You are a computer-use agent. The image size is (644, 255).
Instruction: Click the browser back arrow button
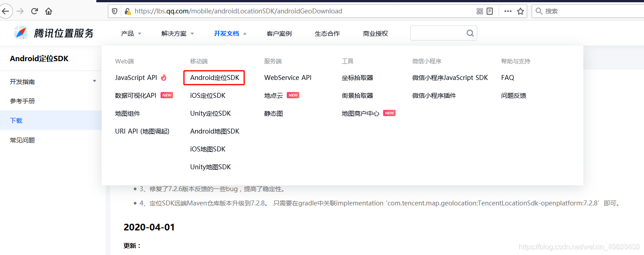[4, 11]
